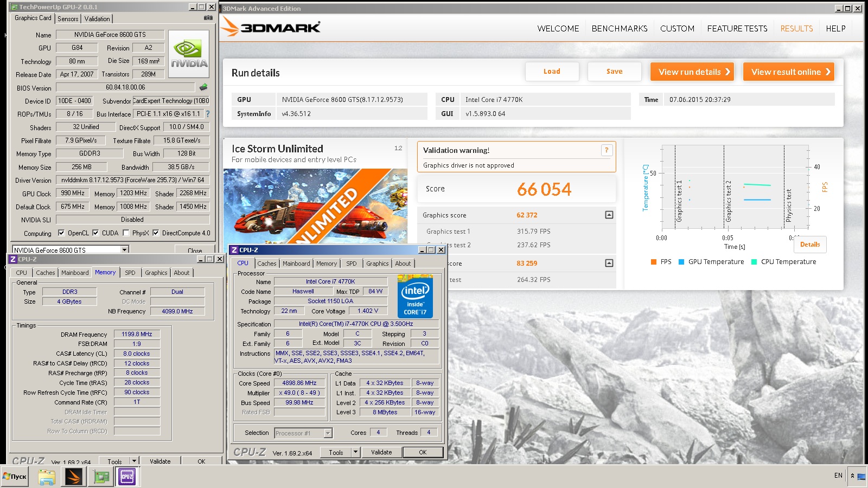Click the Driver Version field in GPU-Z

click(x=133, y=180)
